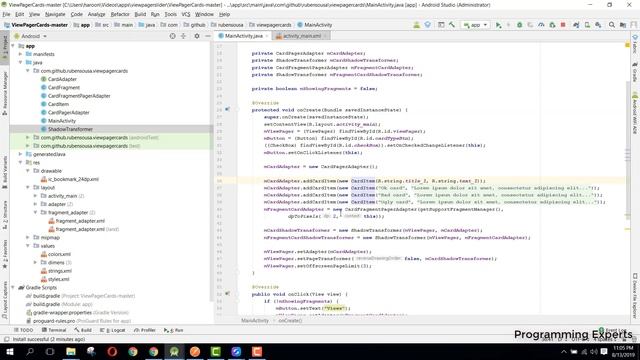Image resolution: width=640 pixels, height=360 pixels.
Task: Open the Run tool window
Action: [x=174, y=330]
